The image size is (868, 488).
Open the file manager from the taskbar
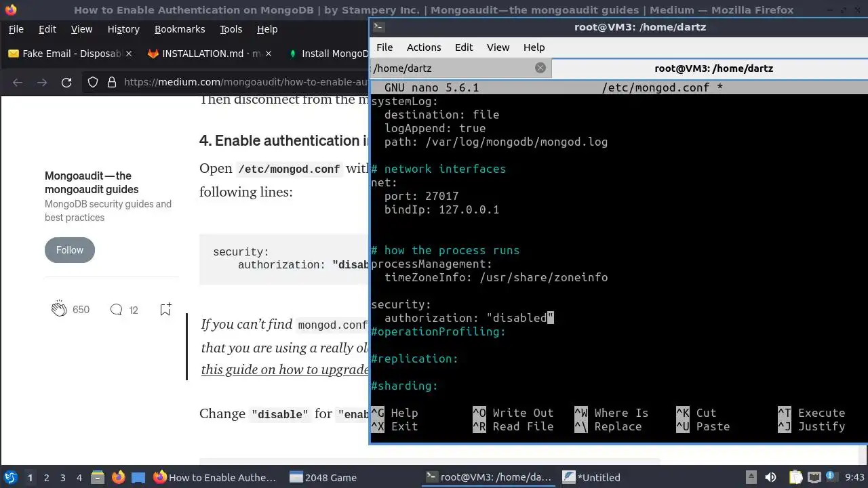tap(97, 477)
